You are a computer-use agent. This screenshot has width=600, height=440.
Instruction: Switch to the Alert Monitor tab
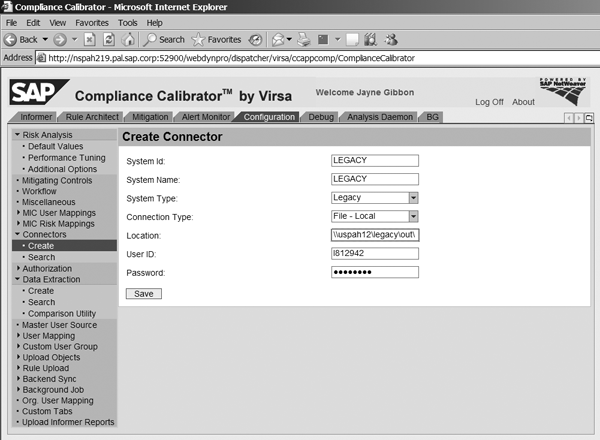click(x=206, y=117)
